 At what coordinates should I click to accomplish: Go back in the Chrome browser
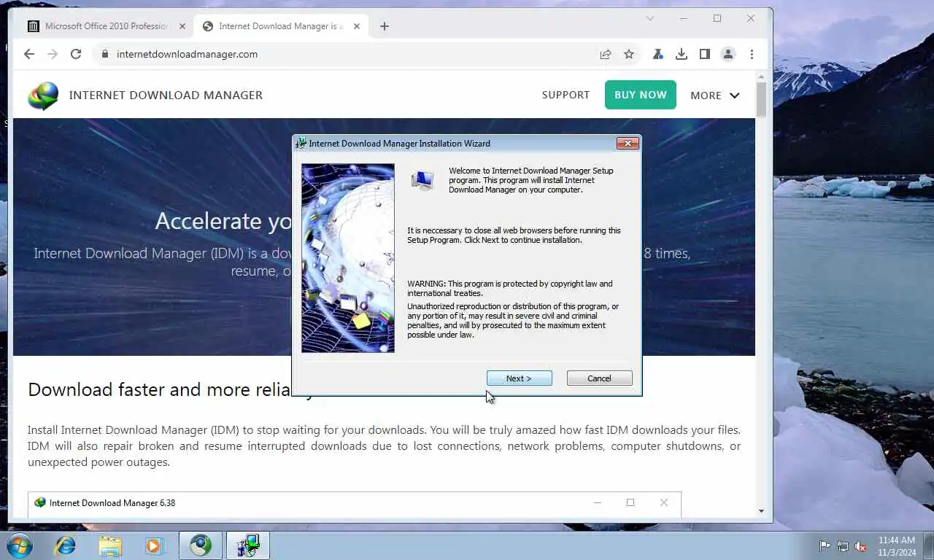pos(29,54)
